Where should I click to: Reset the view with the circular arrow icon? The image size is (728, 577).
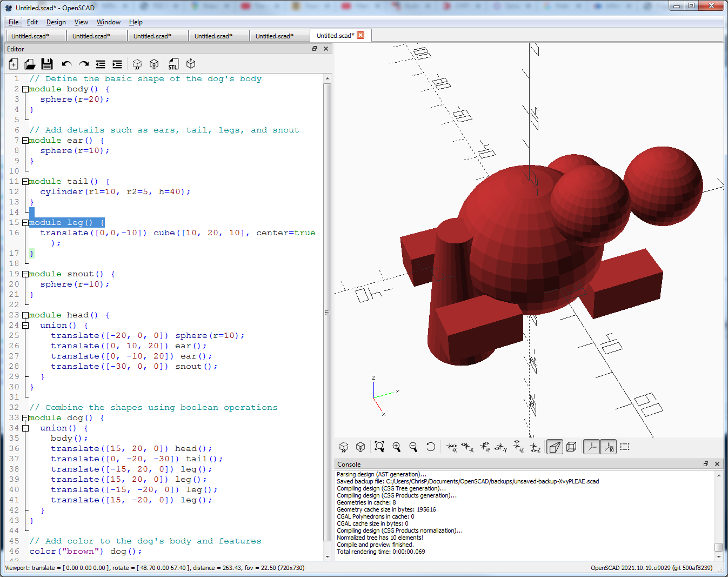[430, 447]
